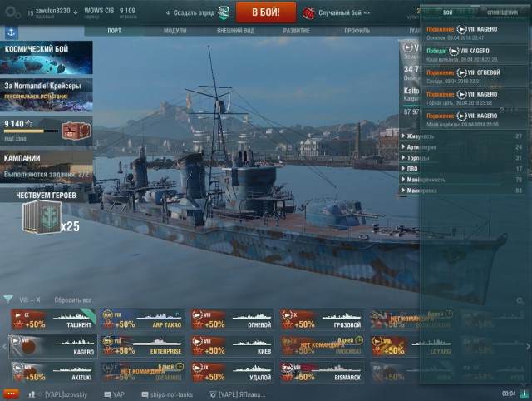Open the Поражение ОГНЕВОЙ Соседи battle result
Image resolution: width=532 pixels, height=401 pixels.
(x=475, y=77)
